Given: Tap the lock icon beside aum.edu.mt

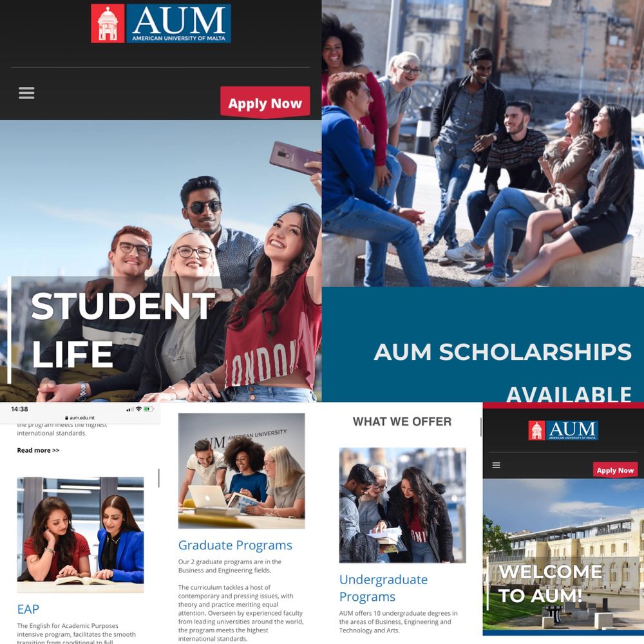Looking at the screenshot, I should pyautogui.click(x=66, y=418).
